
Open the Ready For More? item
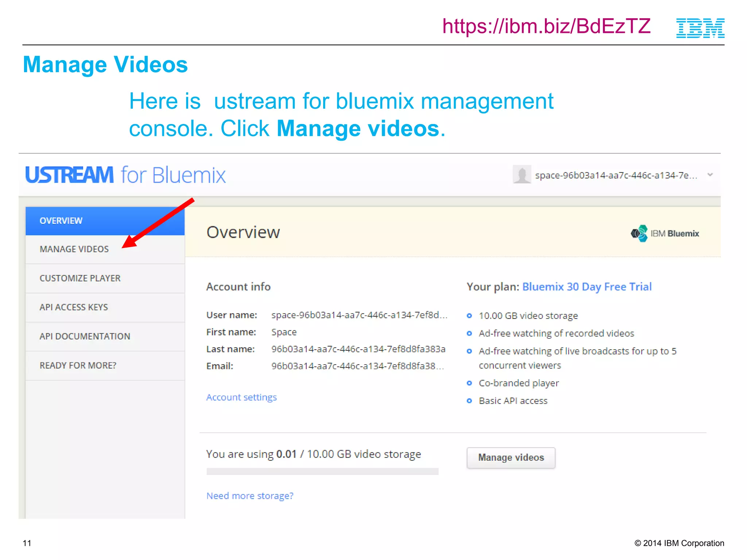(x=105, y=366)
